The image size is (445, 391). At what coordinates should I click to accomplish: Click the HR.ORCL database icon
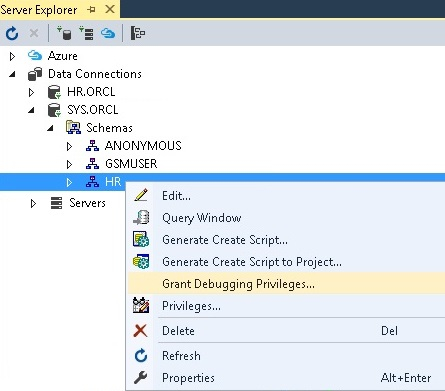[54, 92]
